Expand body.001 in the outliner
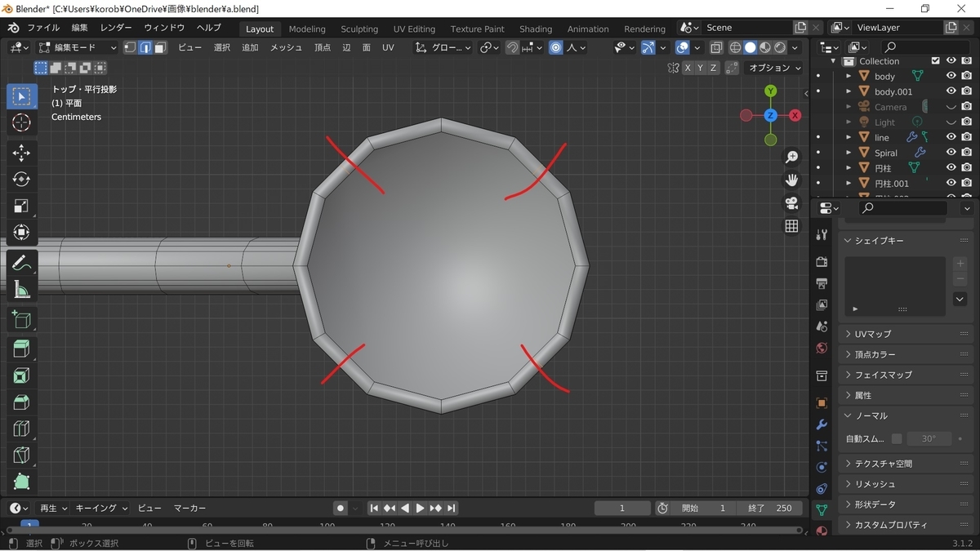The height and width of the screenshot is (551, 980). point(849,91)
